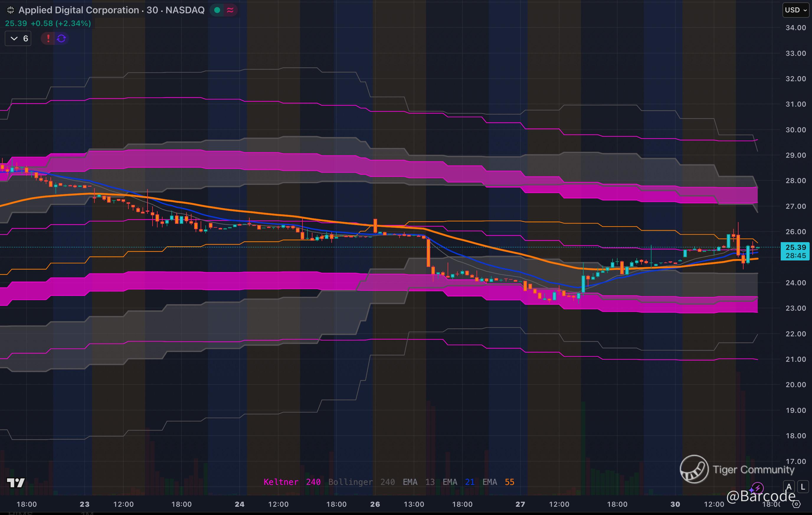Image resolution: width=812 pixels, height=515 pixels.
Task: Click the EMA 21 indicator label
Action: [x=458, y=482]
